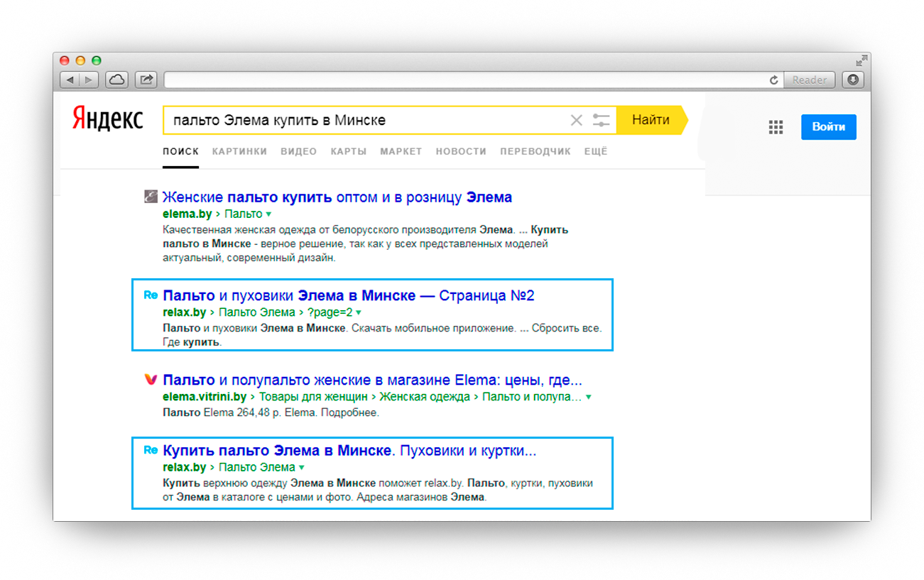924x580 pixels.
Task: Expand dropdown arrow after elema.by Пальто
Action: (268, 214)
